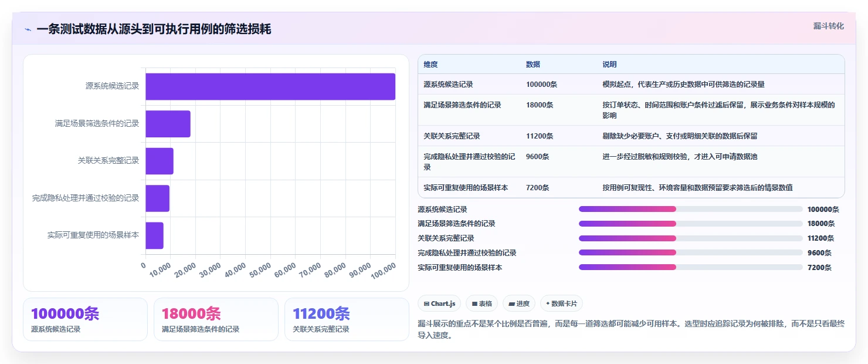Image resolution: width=868 pixels, height=364 pixels.
Task: Click the purple 100000条 stat card value
Action: click(65, 314)
